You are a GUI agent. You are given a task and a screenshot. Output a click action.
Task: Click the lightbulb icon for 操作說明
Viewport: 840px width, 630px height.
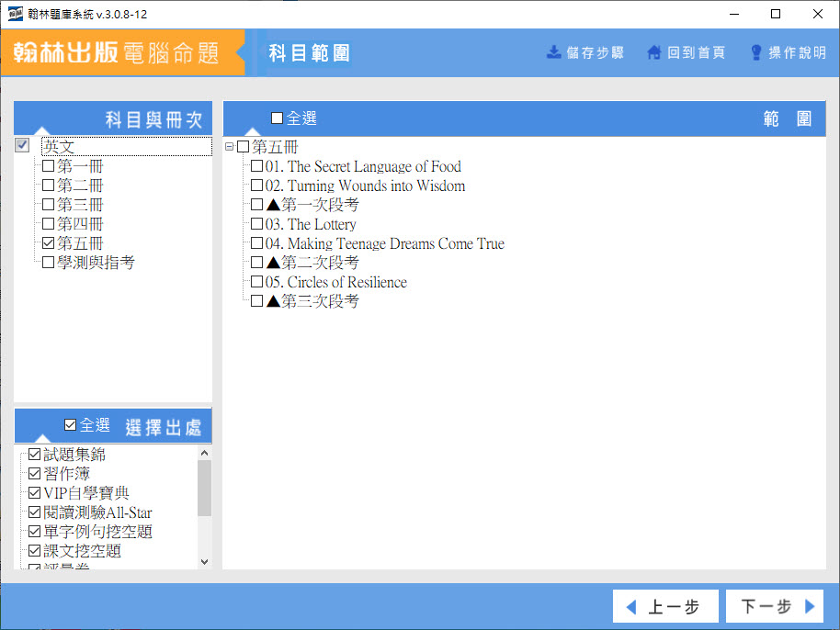pyautogui.click(x=756, y=52)
